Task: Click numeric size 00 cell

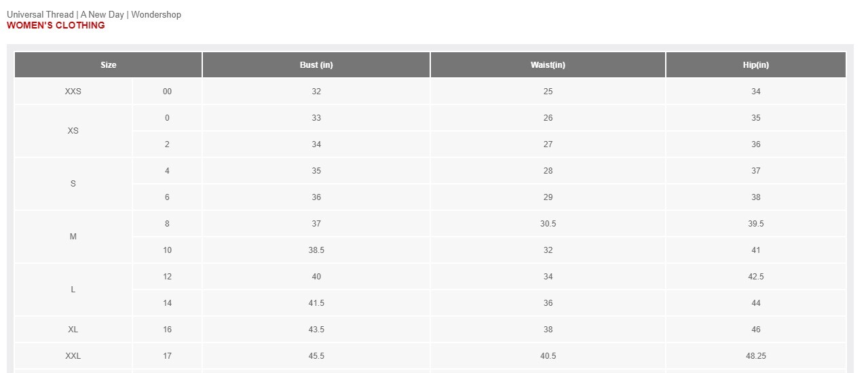Action: (x=167, y=92)
